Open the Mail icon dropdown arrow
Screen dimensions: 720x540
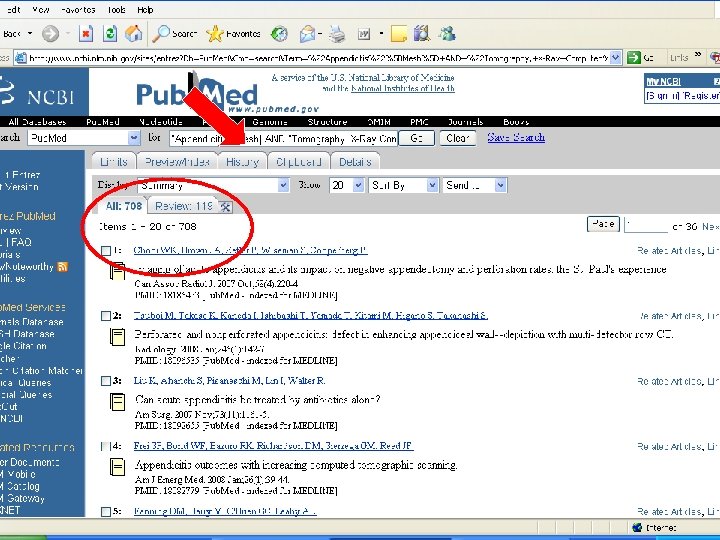click(320, 34)
